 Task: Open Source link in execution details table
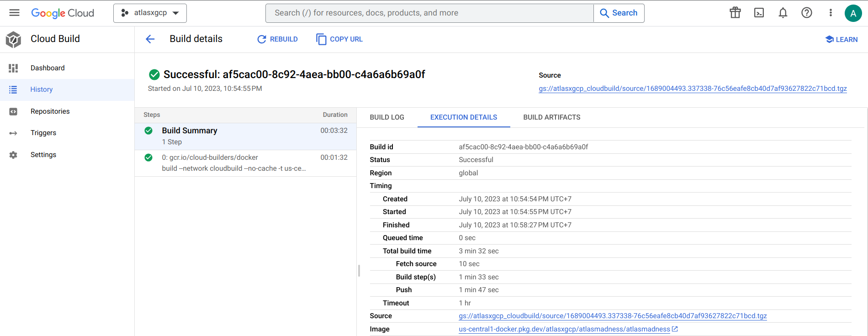[x=613, y=316]
